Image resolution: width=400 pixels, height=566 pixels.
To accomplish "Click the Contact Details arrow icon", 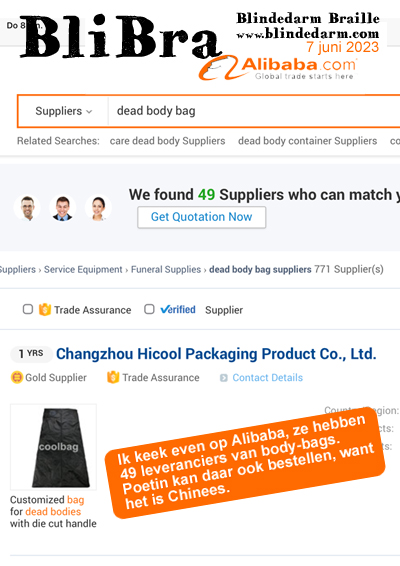I will tap(224, 378).
